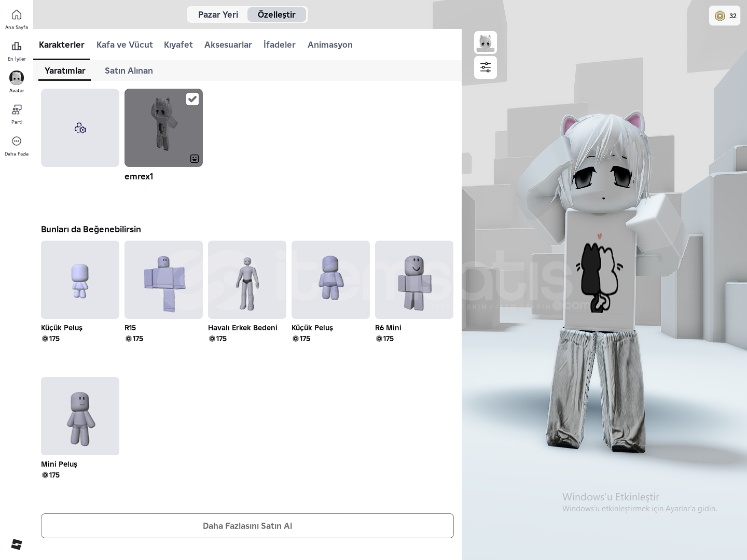This screenshot has width=747, height=560.
Task: Click the emrex1 name label
Action: tap(139, 176)
